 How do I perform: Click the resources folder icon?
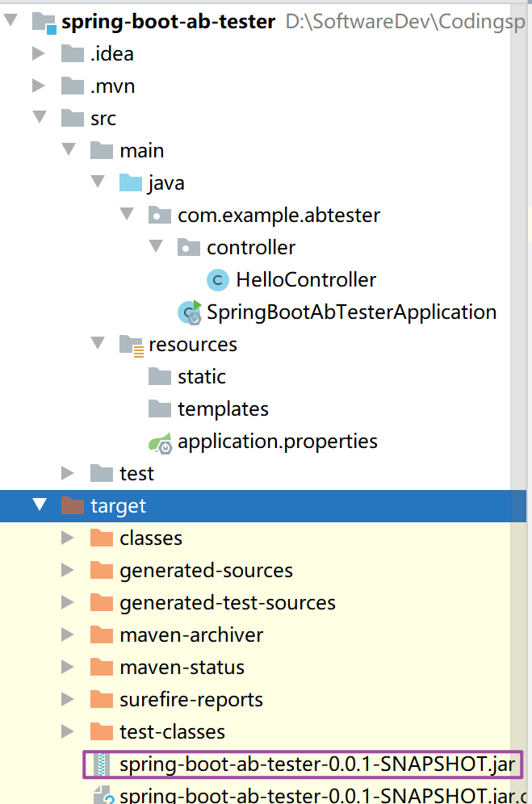pos(131,345)
